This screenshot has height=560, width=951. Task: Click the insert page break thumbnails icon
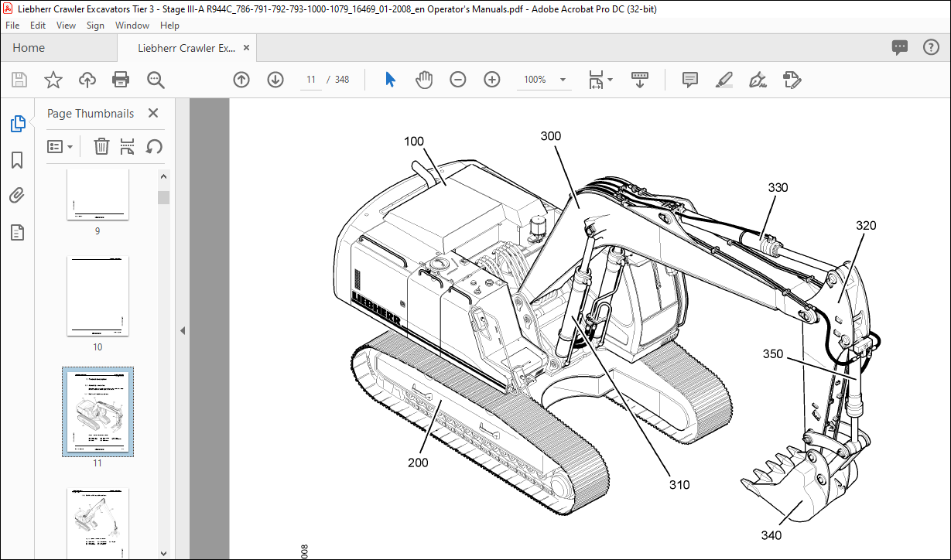pos(128,146)
